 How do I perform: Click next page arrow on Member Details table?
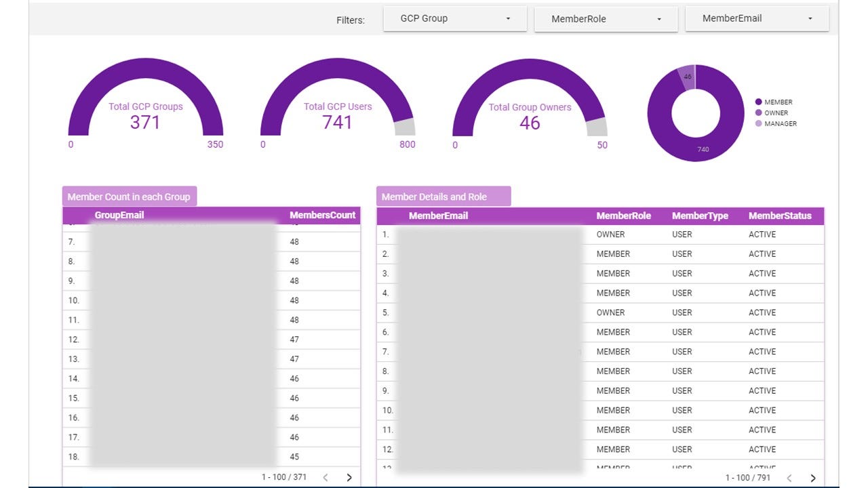[814, 477]
